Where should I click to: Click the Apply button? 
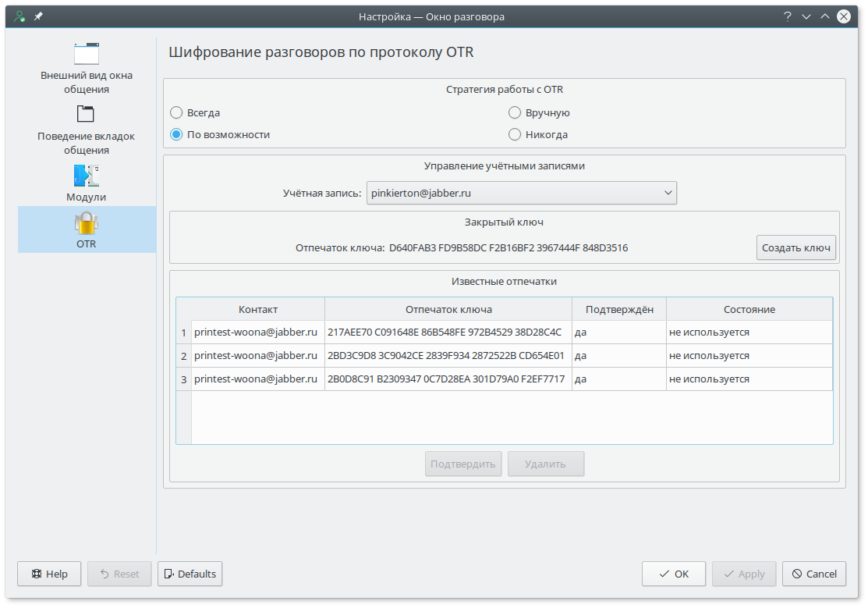click(x=744, y=574)
